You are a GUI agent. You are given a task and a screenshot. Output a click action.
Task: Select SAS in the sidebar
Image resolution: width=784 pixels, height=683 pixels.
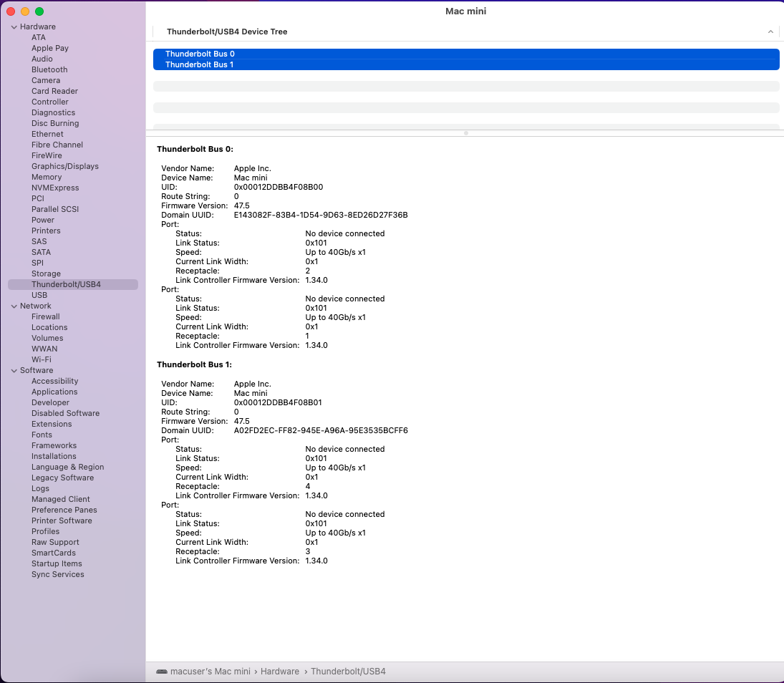(39, 241)
